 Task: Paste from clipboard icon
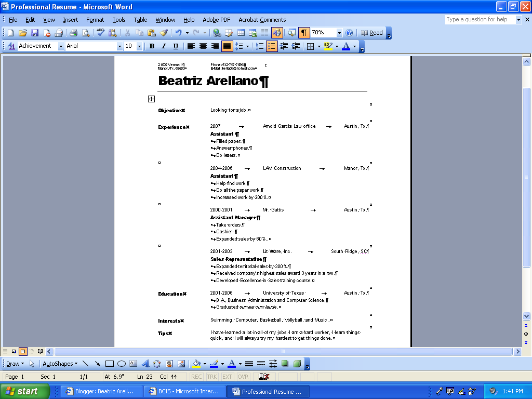tap(152, 33)
